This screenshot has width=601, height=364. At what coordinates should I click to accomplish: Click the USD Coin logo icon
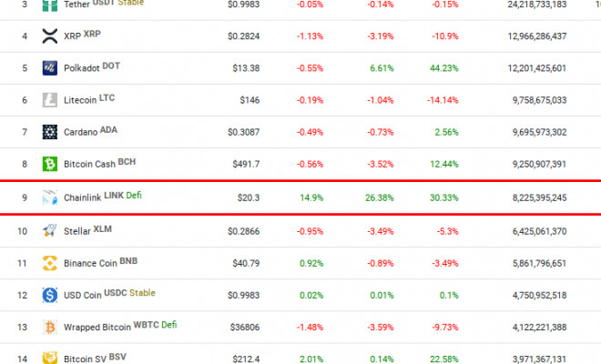point(50,295)
